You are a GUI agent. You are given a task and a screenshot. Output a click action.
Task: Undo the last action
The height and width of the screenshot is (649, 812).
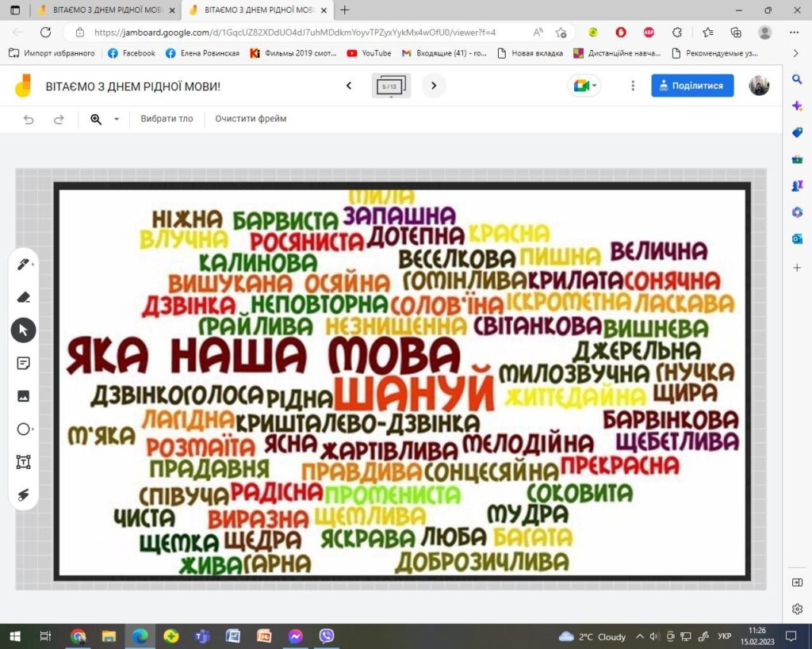(29, 120)
